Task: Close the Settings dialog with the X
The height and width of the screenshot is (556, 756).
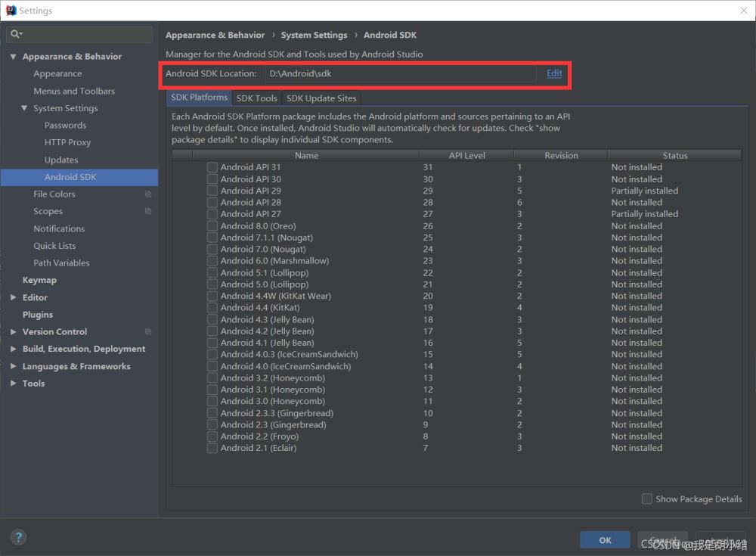Action: (x=743, y=11)
